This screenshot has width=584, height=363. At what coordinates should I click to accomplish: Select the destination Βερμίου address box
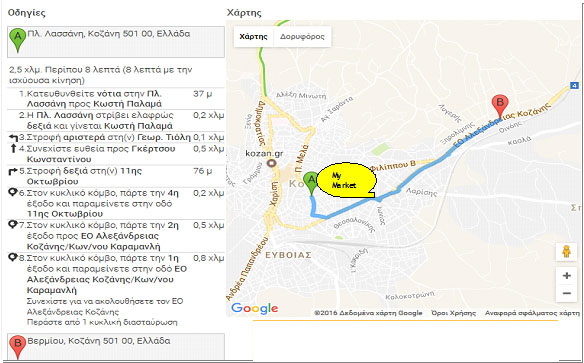[x=116, y=347]
